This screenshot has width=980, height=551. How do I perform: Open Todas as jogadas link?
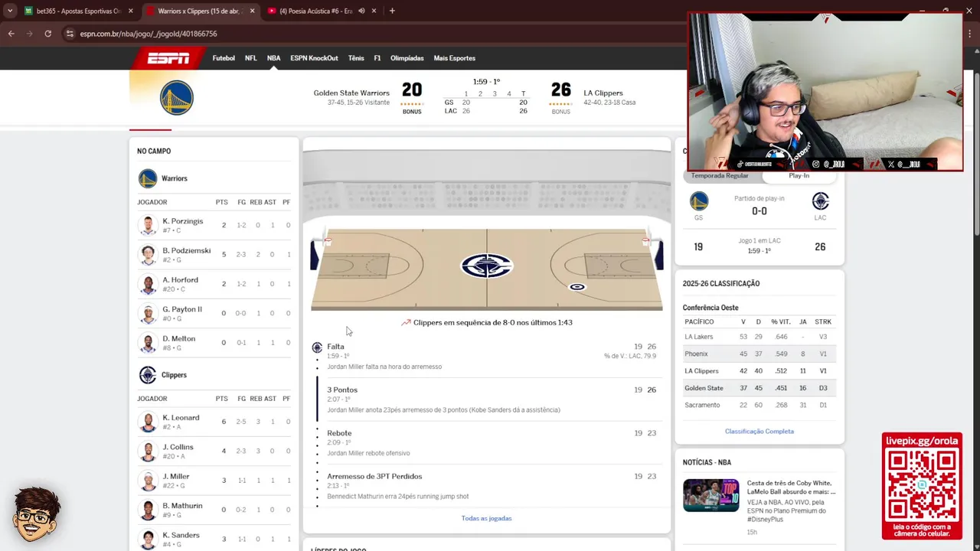486,518
